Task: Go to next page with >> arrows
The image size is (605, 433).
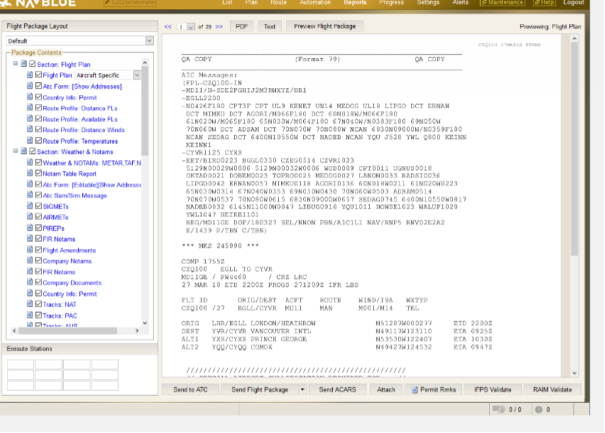Action: point(219,27)
